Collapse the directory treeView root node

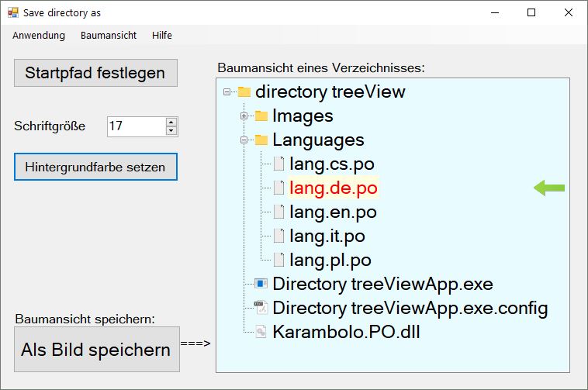point(227,92)
